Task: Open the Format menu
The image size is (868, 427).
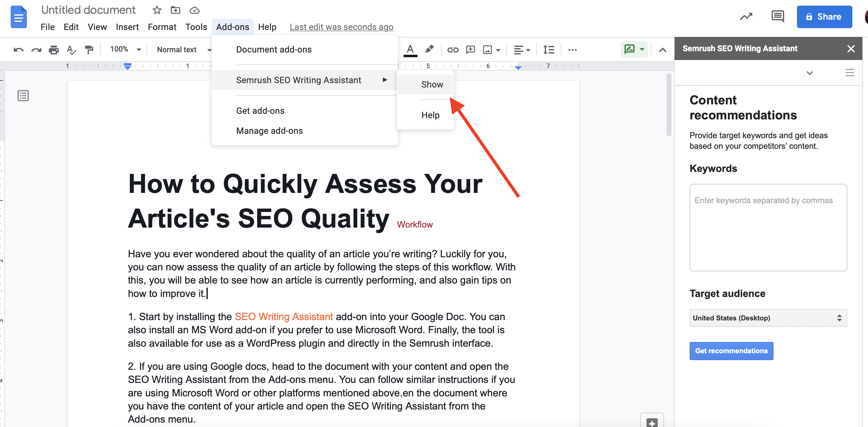Action: pyautogui.click(x=162, y=27)
